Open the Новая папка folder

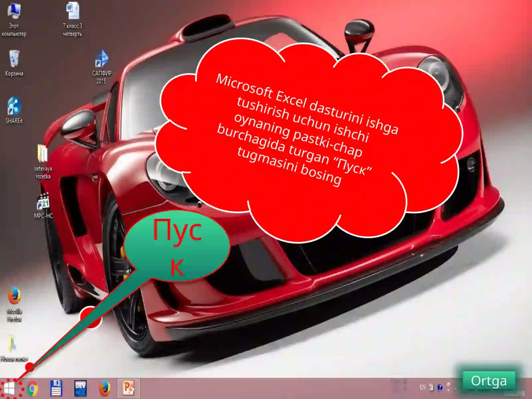pyautogui.click(x=14, y=348)
